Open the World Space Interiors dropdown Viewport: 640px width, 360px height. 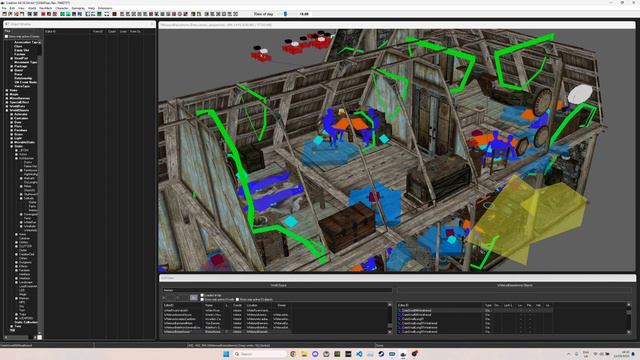277,290
